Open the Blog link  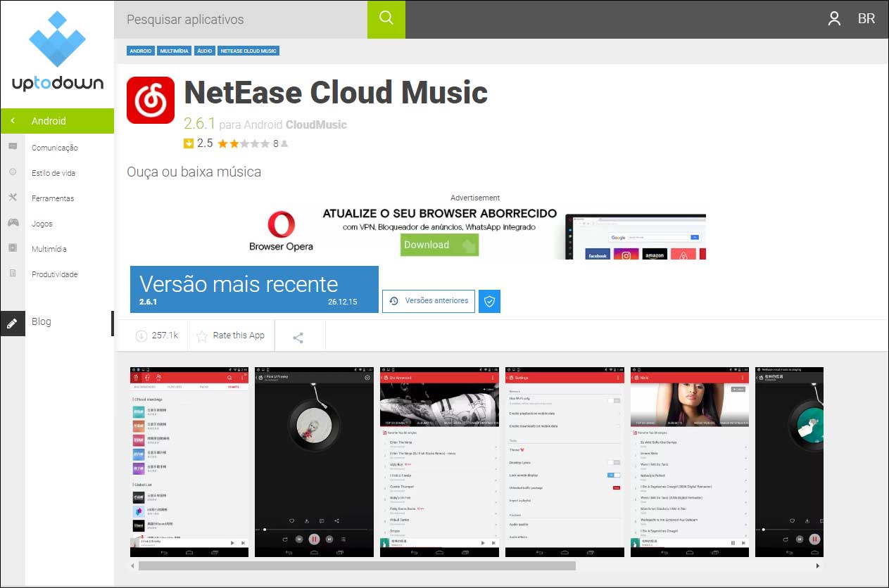tap(42, 321)
